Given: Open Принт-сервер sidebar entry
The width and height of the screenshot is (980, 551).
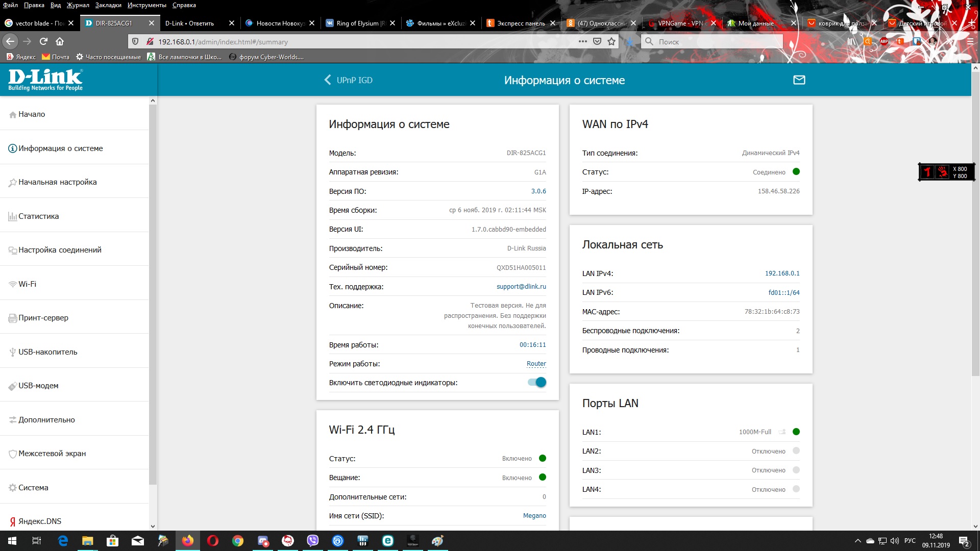Looking at the screenshot, I should point(43,318).
